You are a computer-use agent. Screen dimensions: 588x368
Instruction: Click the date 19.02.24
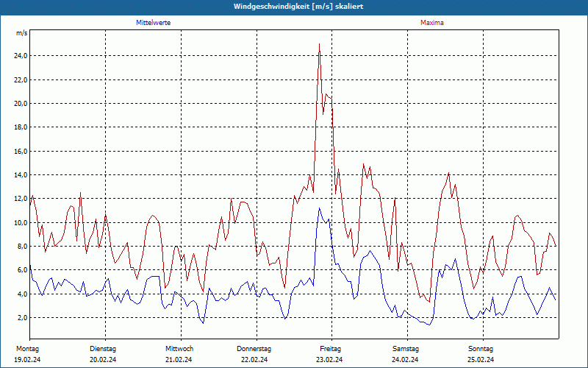pos(27,360)
